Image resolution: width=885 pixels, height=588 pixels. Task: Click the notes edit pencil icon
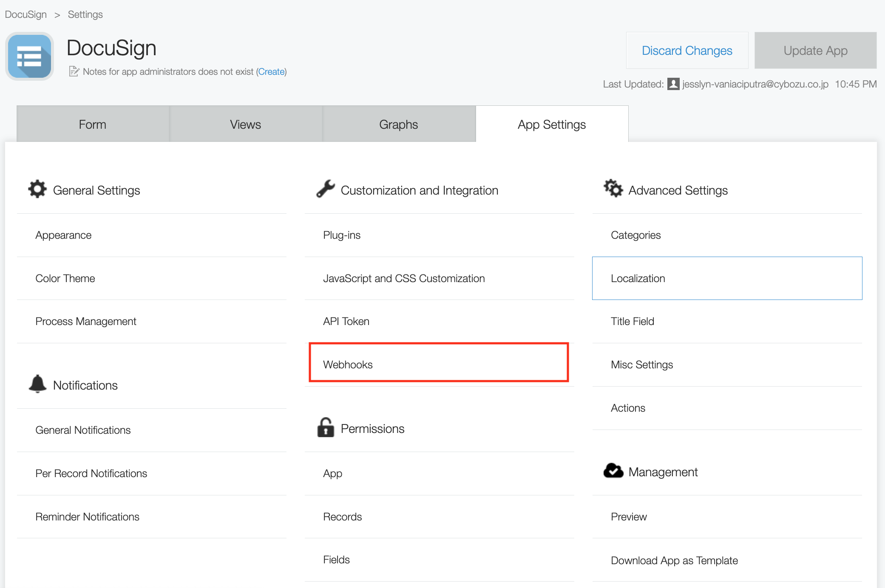pyautogui.click(x=74, y=71)
